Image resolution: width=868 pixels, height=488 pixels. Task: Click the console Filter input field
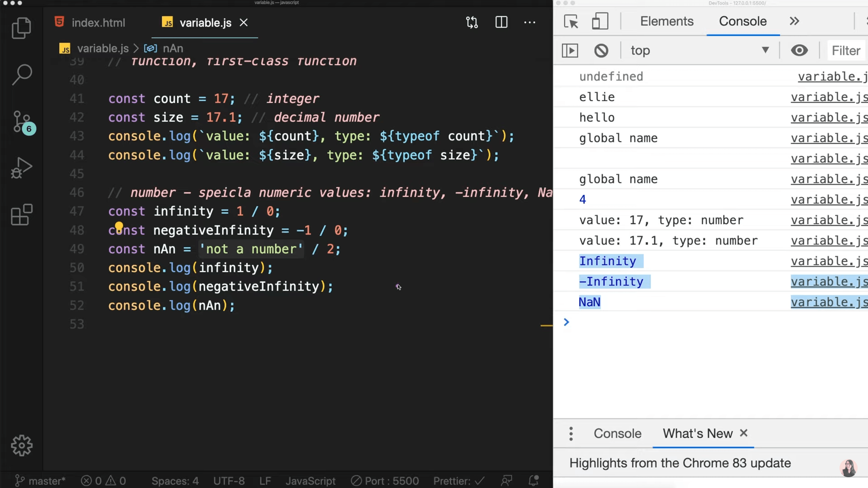[x=846, y=51]
